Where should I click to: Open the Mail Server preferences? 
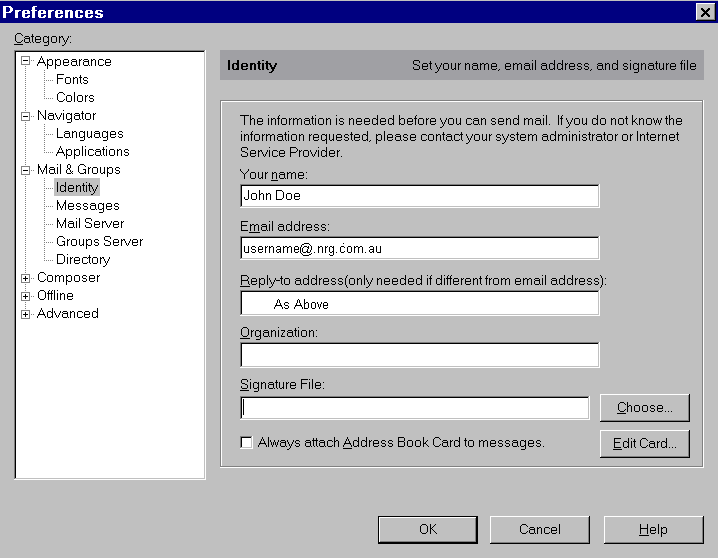[x=90, y=223]
